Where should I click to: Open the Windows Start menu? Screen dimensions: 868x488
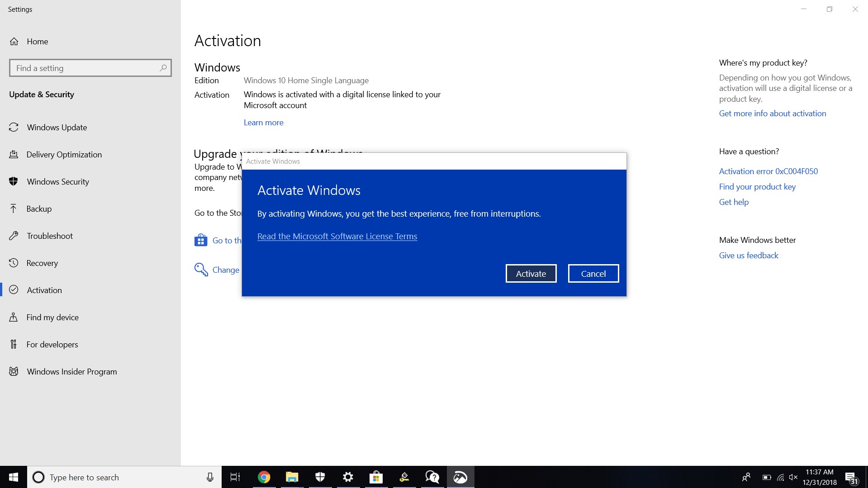(14, 477)
